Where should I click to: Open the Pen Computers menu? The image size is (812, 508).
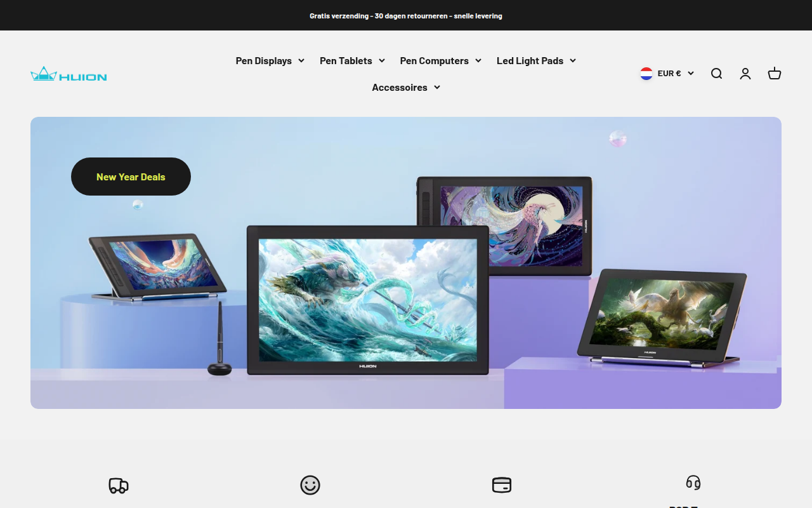(x=435, y=60)
